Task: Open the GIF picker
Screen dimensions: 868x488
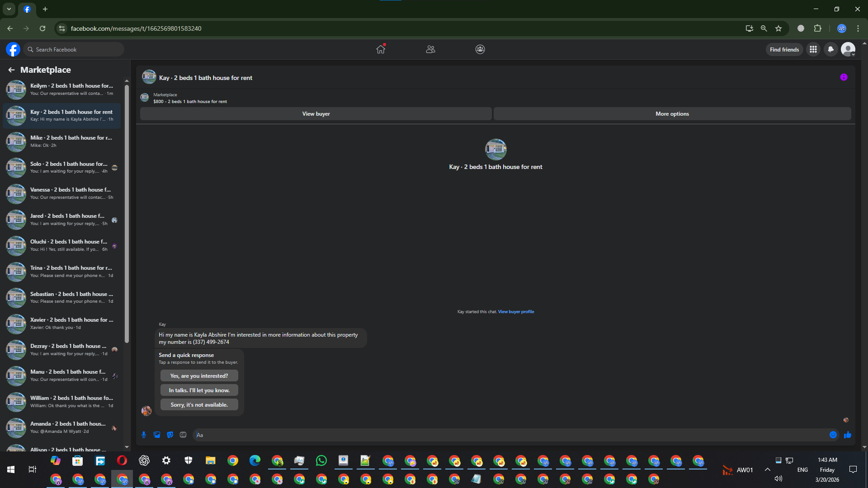Action: (183, 435)
